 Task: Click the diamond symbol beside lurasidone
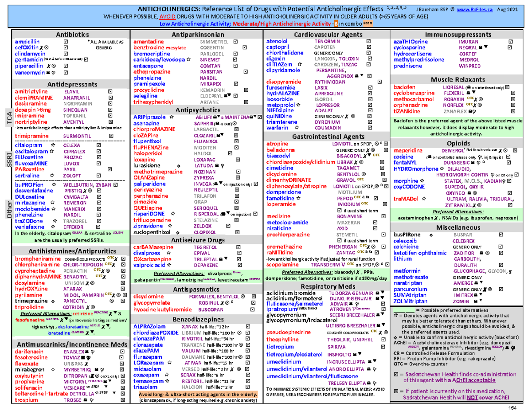(x=179, y=165)
